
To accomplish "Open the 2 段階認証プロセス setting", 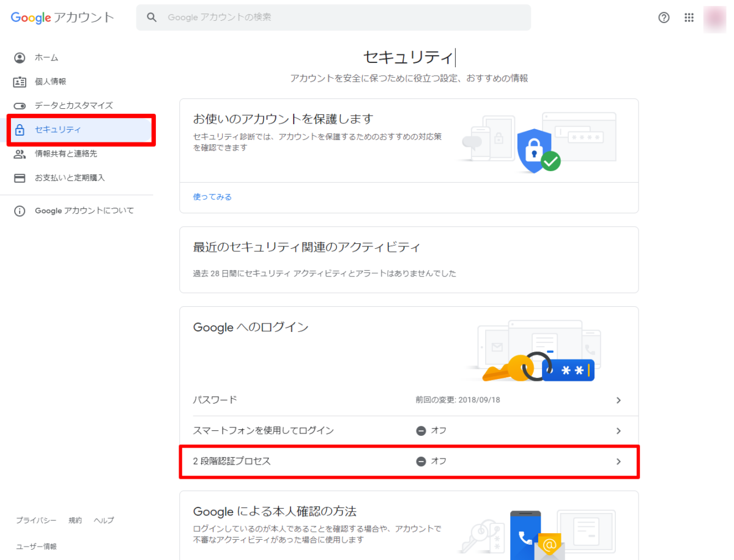I will coord(409,462).
